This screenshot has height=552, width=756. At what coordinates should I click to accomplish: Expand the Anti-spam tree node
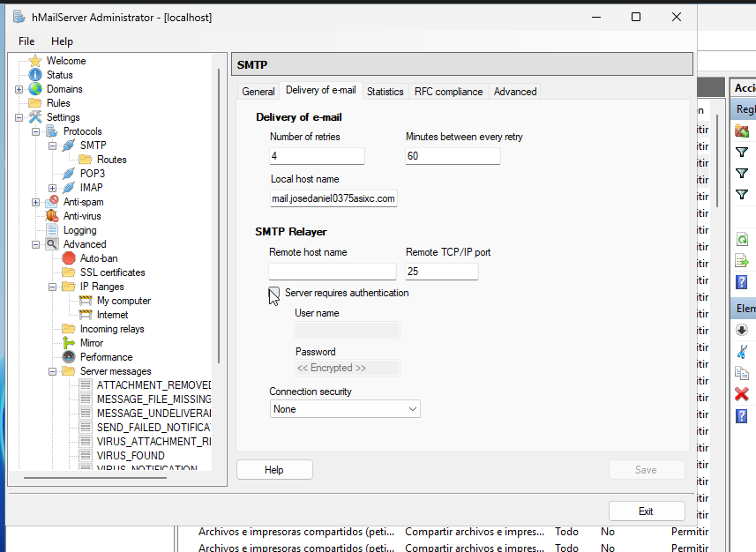point(35,202)
